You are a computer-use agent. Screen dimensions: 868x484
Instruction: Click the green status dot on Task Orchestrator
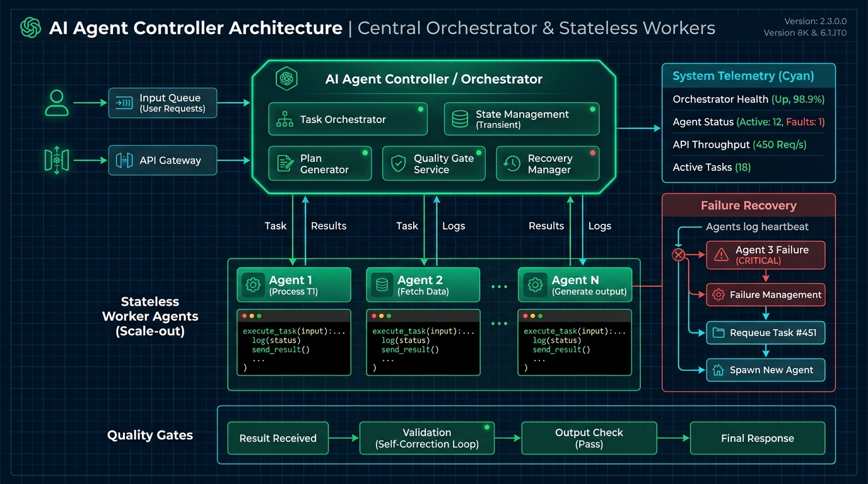420,110
